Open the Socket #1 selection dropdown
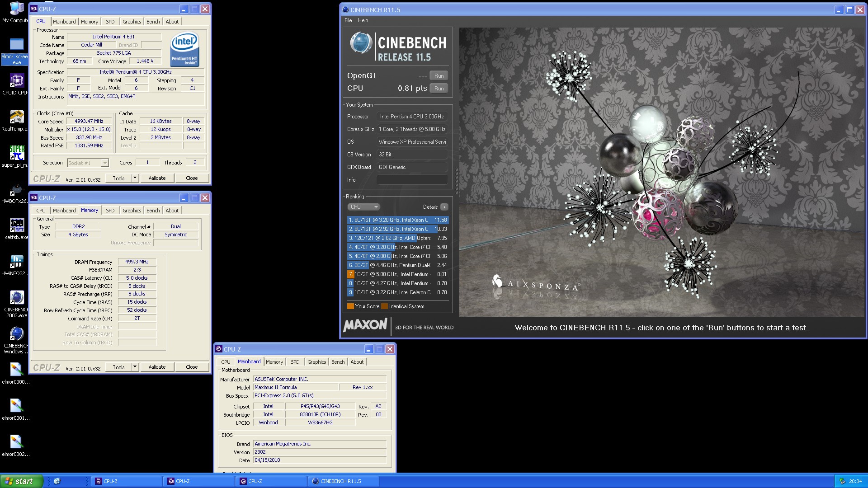 tap(88, 163)
